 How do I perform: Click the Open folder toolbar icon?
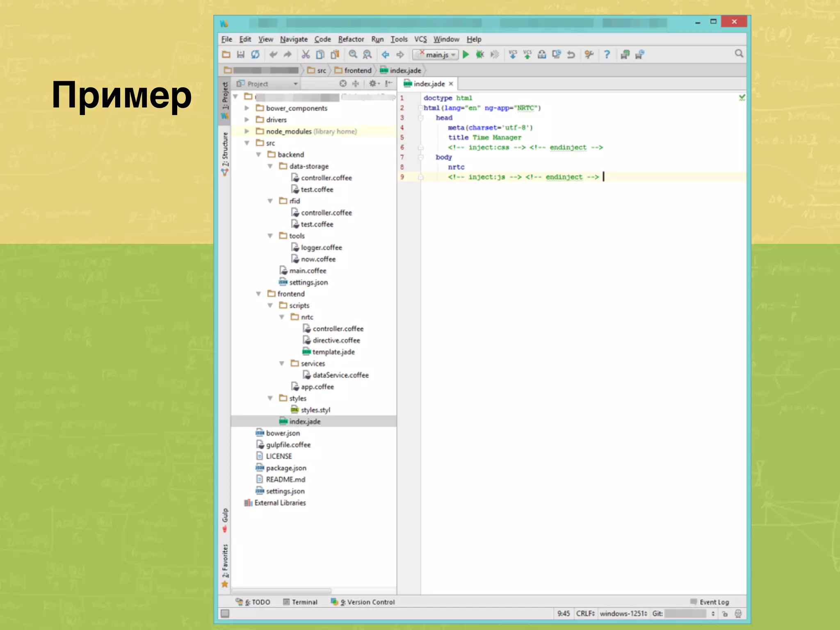[x=226, y=54]
